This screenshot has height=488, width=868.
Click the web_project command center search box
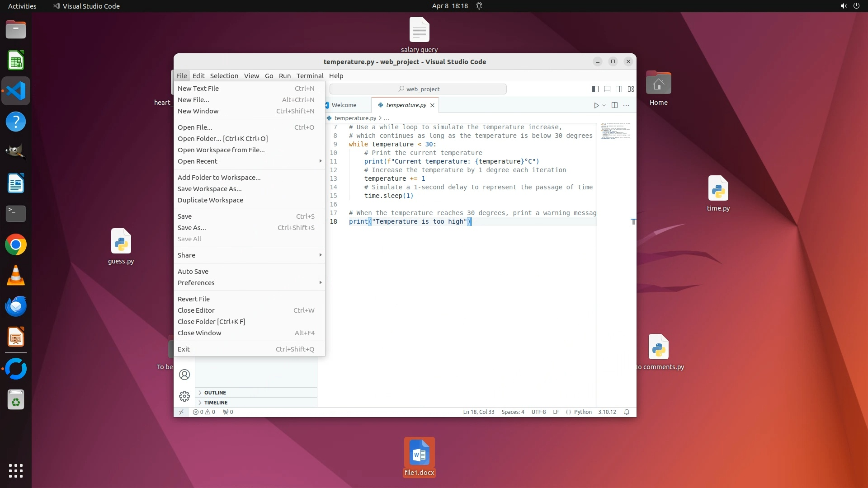[x=418, y=89]
